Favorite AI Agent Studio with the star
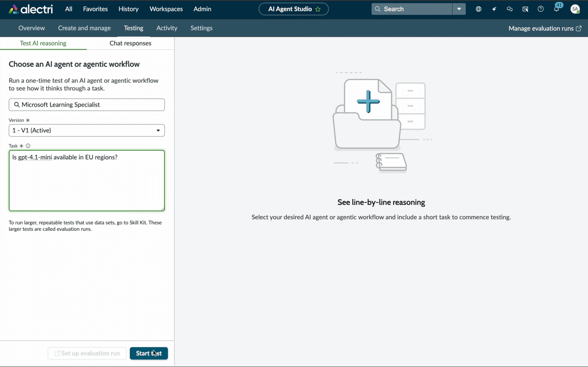 tap(318, 9)
